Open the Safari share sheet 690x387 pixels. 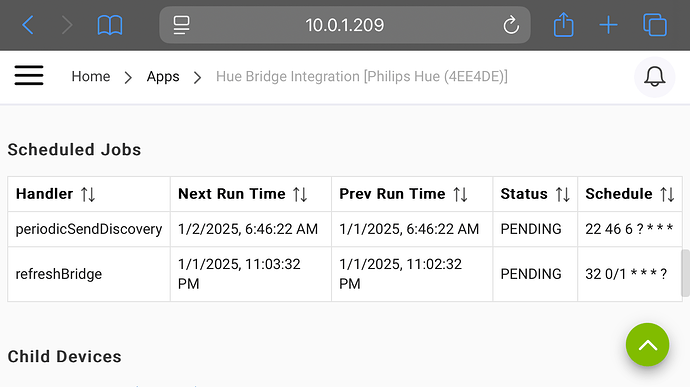(x=563, y=24)
